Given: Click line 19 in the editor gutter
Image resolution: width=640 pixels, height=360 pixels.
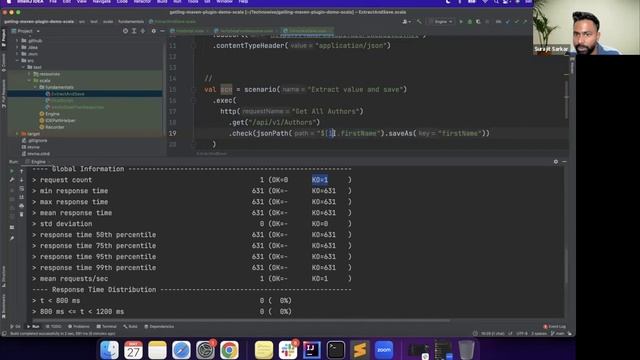Looking at the screenshot, I should (172, 133).
